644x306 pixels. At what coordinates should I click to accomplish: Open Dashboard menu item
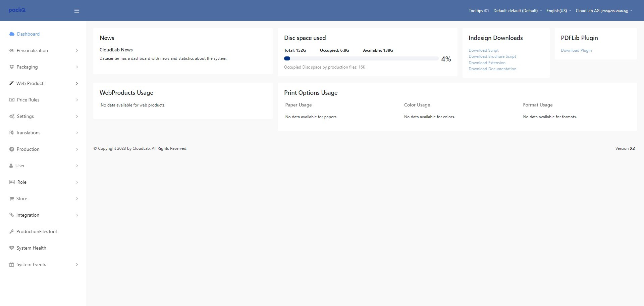pyautogui.click(x=43, y=34)
